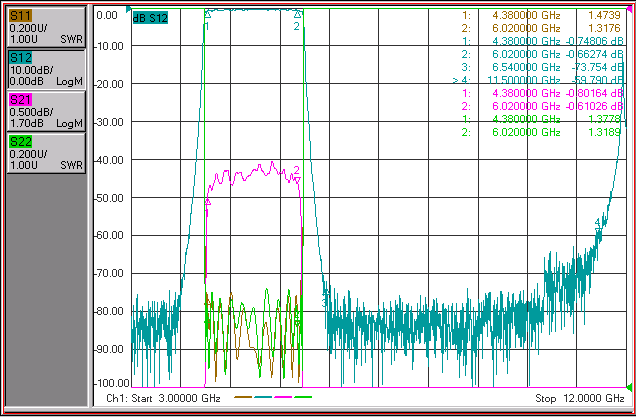
Task: Click the green reference level indicator triangle
Action: tap(629, 386)
